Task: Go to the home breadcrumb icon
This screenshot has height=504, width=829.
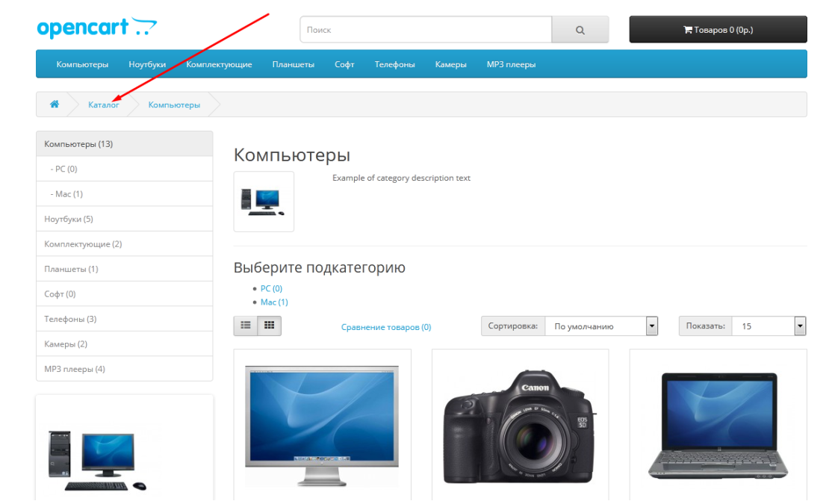Action: click(x=55, y=105)
